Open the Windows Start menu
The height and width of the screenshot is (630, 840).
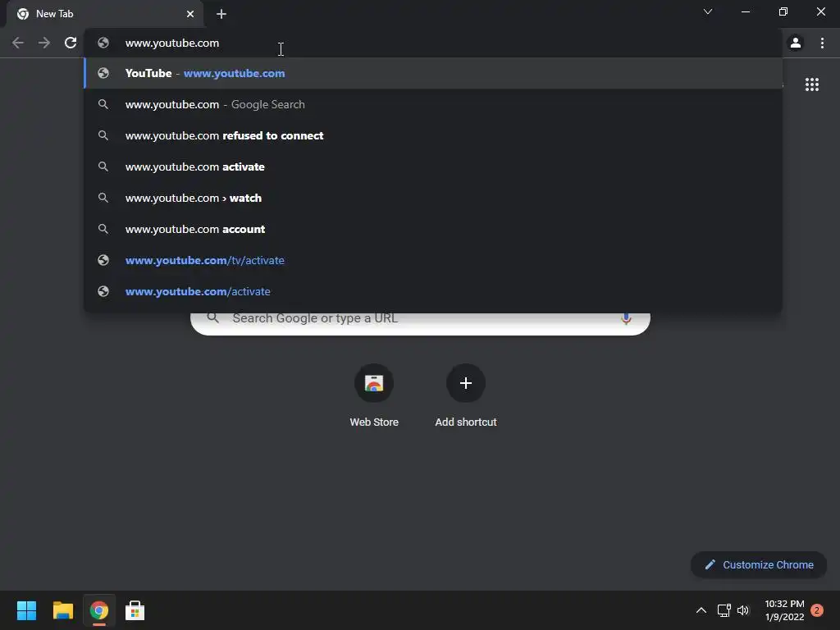tap(26, 610)
